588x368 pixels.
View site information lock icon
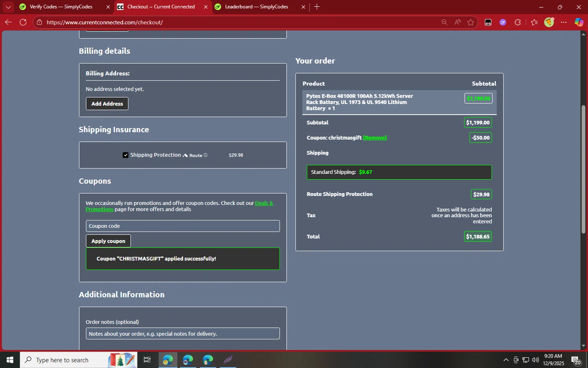39,22
